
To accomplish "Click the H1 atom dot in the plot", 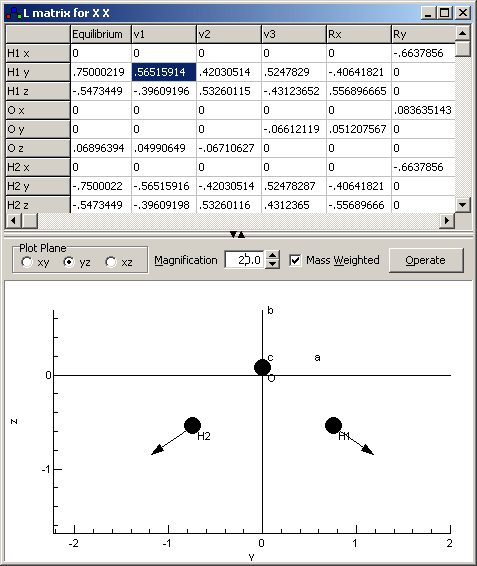I will pos(333,426).
